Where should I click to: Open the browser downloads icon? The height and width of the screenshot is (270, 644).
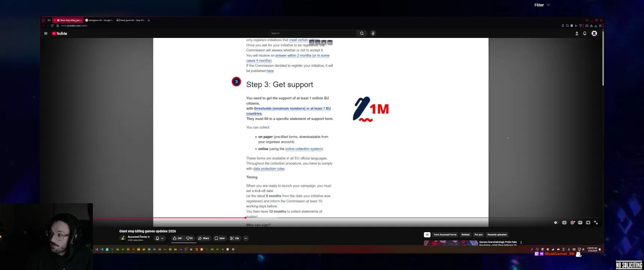tap(596, 25)
